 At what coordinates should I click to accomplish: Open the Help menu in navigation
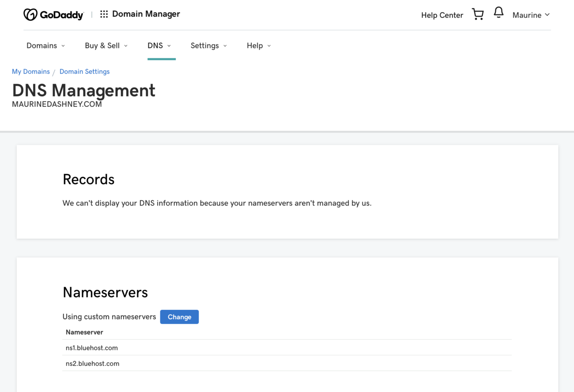[259, 45]
